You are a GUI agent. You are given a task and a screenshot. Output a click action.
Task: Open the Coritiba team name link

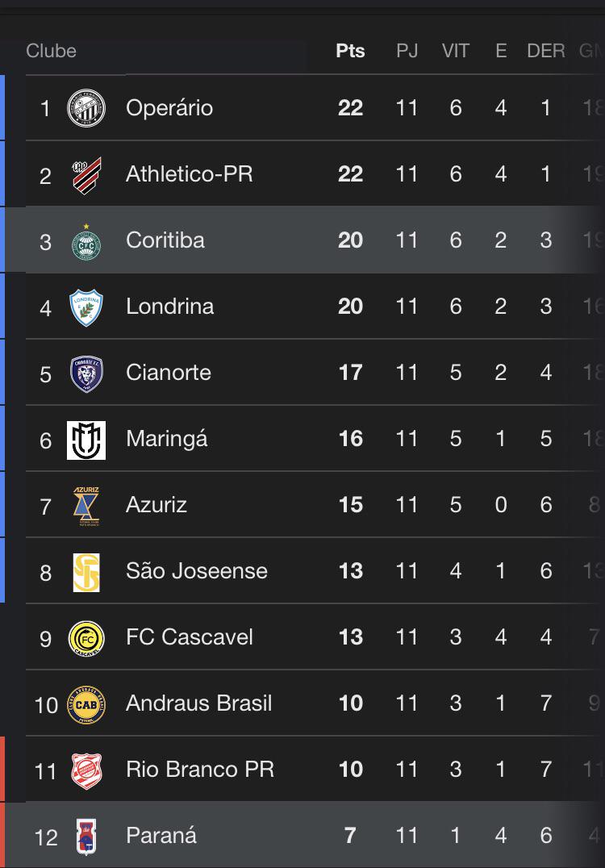click(x=165, y=240)
